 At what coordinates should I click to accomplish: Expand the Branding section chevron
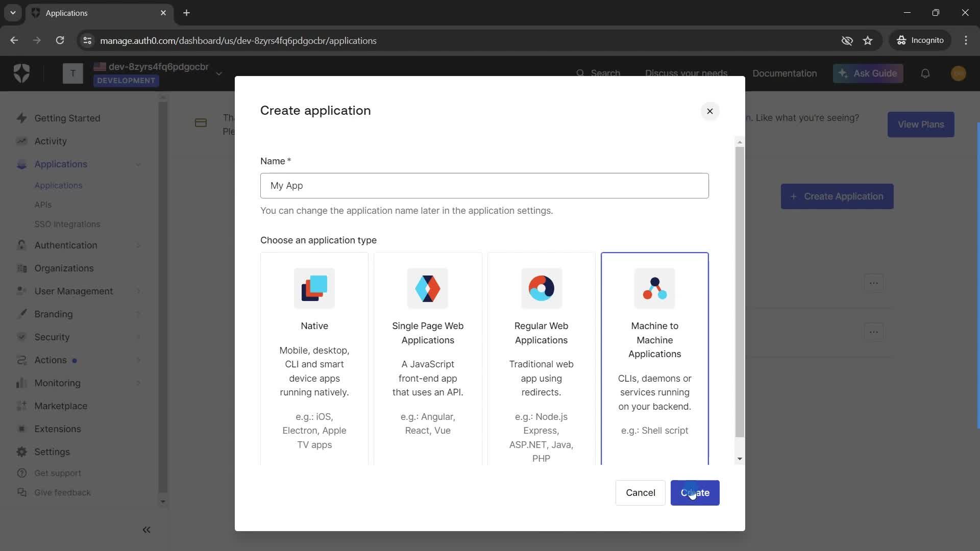[138, 314]
